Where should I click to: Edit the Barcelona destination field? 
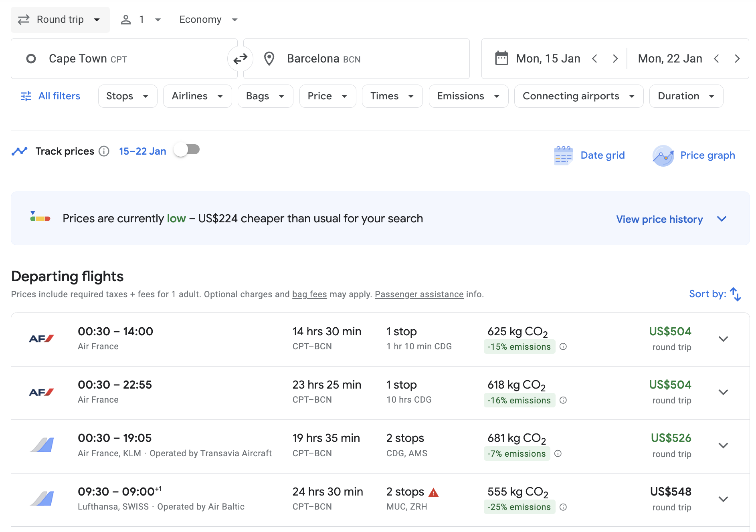[356, 59]
